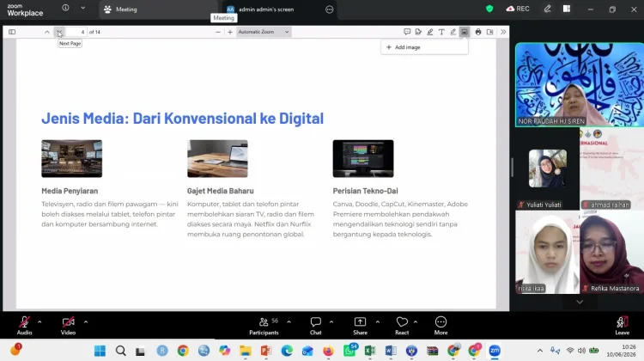Image resolution: width=644 pixels, height=361 pixels.
Task: Toggle the PDF viewer sidebar
Action: coord(12,32)
